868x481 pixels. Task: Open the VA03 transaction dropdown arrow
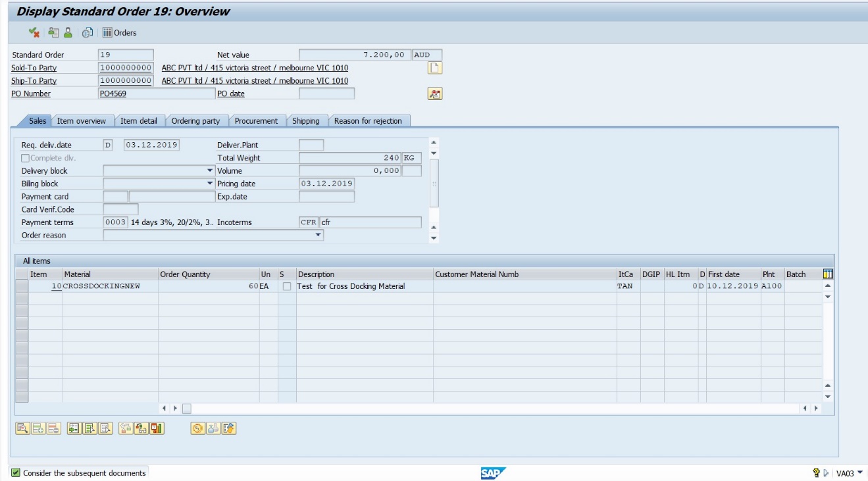(x=860, y=472)
